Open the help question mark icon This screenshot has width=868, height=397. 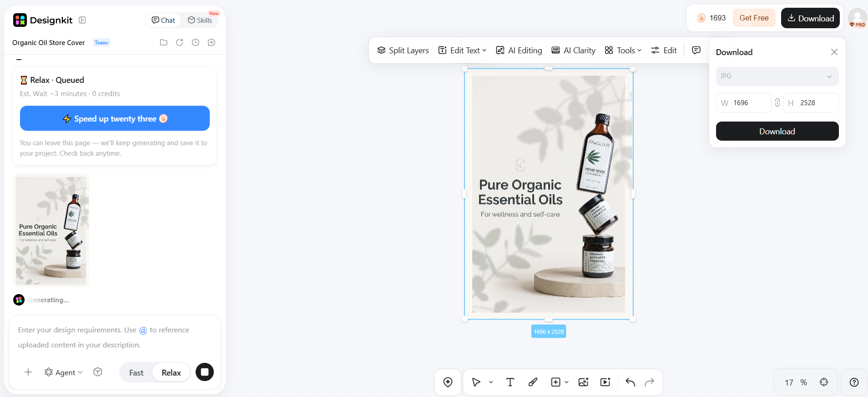854,382
